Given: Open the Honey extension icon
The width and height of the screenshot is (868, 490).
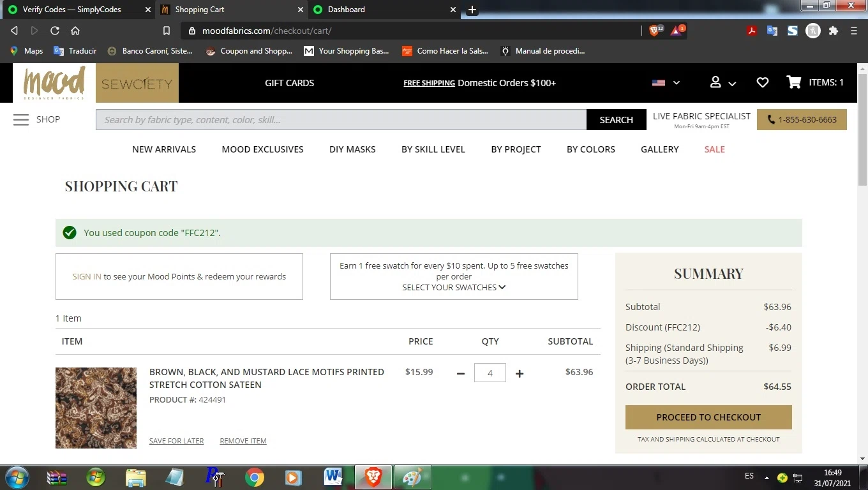Looking at the screenshot, I should click(x=813, y=31).
